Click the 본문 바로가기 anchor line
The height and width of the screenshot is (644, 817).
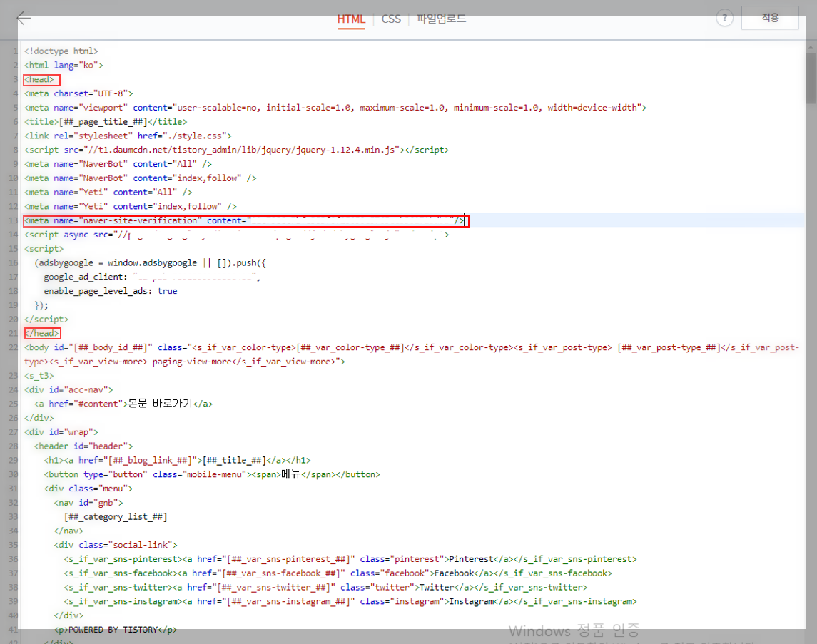[x=123, y=404]
